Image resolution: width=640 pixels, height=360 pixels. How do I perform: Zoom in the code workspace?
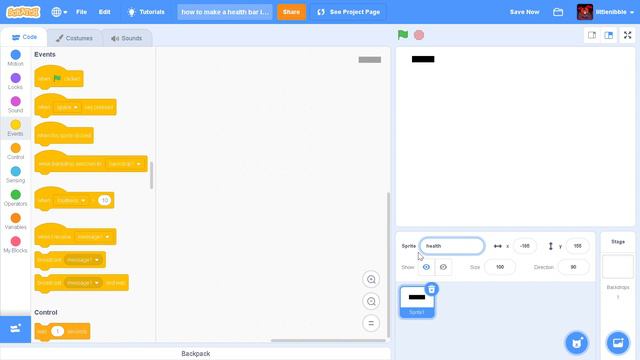coord(371,280)
